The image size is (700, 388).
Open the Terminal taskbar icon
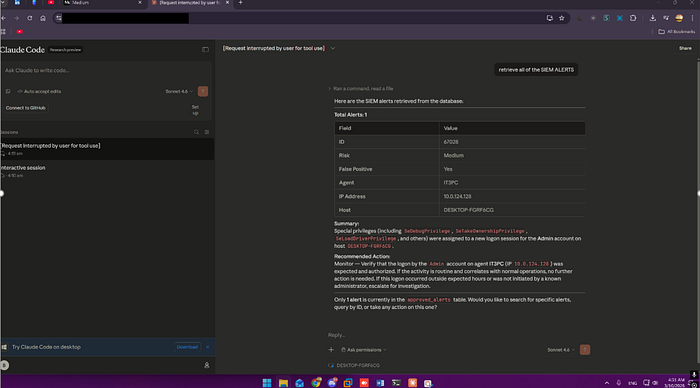pyautogui.click(x=396, y=383)
